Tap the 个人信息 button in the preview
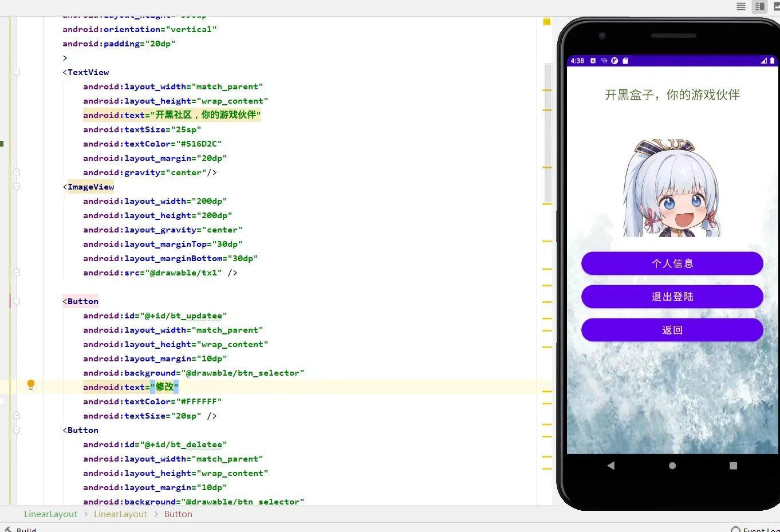The height and width of the screenshot is (532, 780). pos(672,263)
